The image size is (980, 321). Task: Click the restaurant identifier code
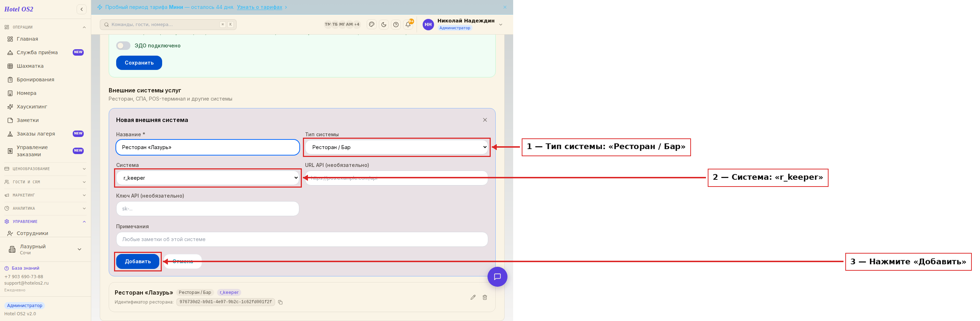click(x=226, y=302)
